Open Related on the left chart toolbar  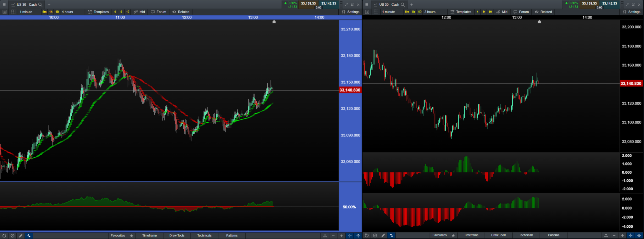tap(181, 12)
